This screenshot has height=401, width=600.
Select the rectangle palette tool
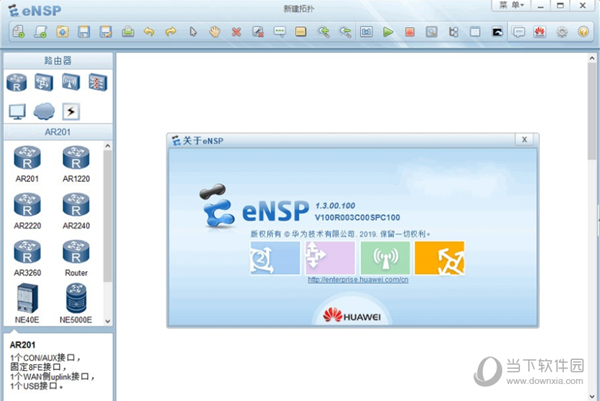pos(301,31)
